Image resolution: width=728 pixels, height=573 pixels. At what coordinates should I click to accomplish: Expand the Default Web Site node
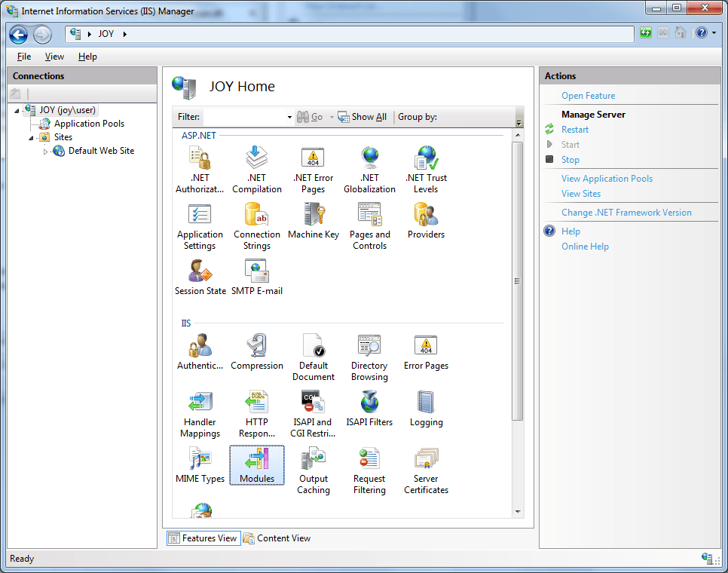click(45, 152)
